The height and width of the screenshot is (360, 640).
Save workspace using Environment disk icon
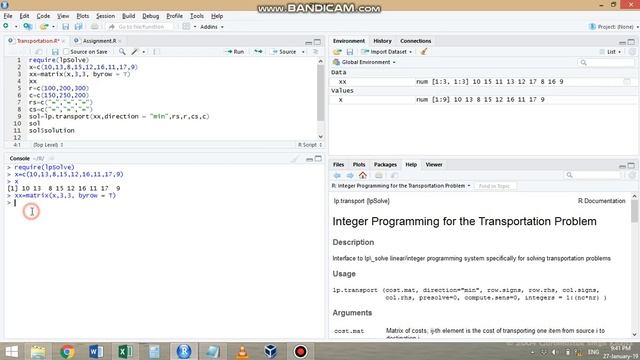coord(350,52)
